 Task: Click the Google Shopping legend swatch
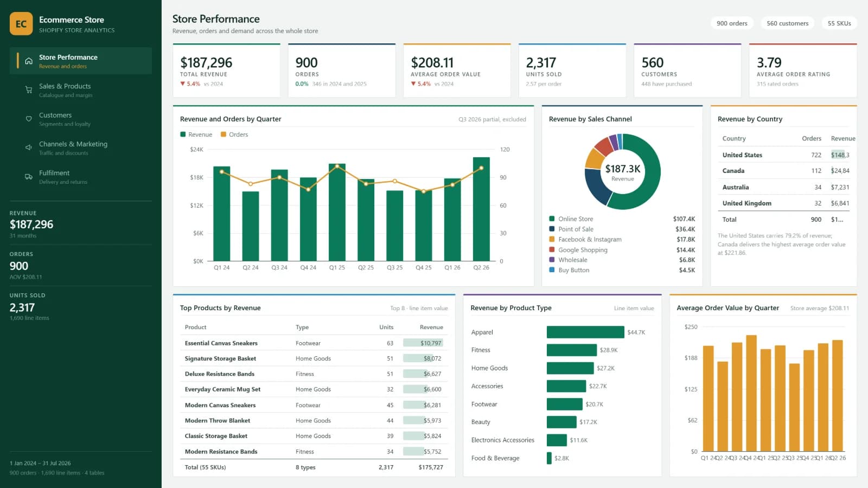click(552, 250)
